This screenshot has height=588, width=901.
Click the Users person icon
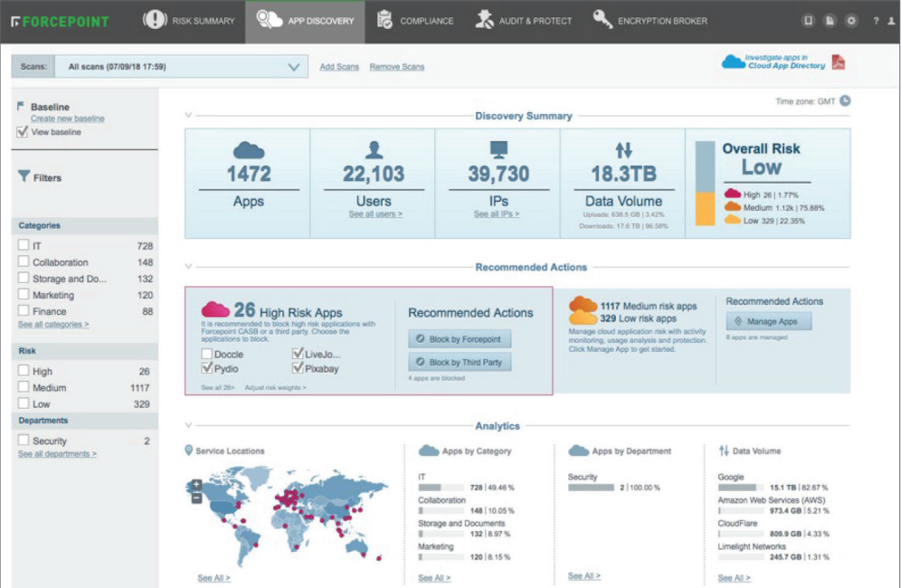[375, 149]
